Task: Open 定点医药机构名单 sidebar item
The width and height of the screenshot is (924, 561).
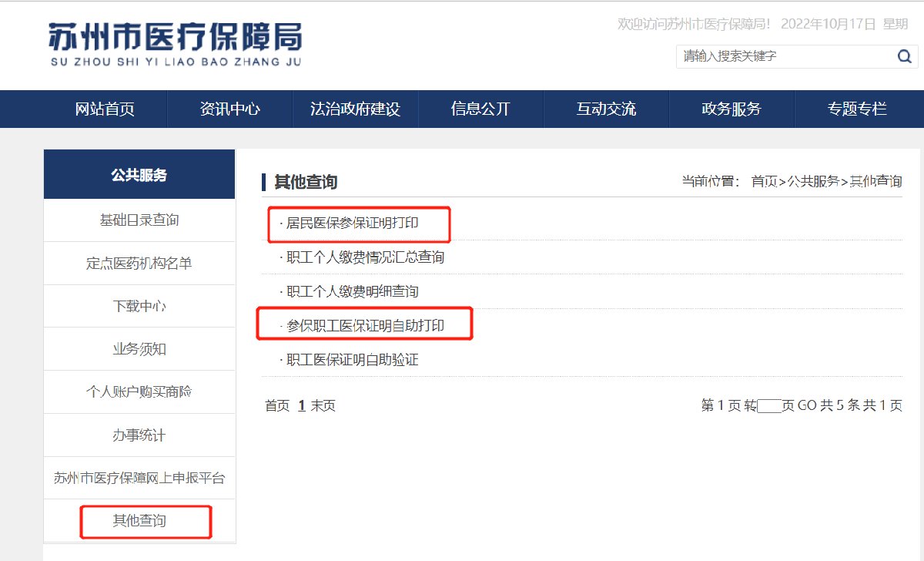Action: pos(139,264)
